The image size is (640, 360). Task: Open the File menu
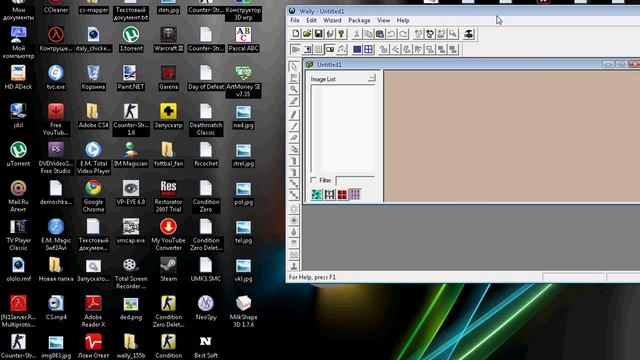coord(295,20)
